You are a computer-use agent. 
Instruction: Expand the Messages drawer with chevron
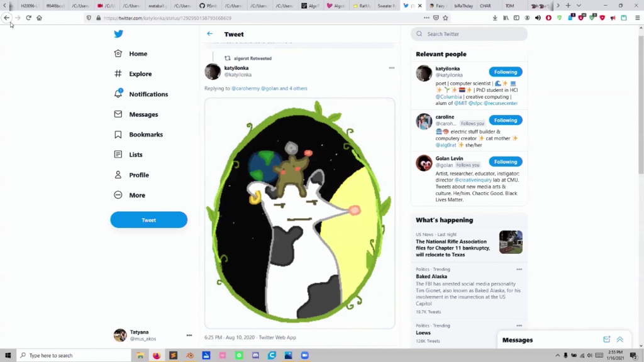(x=619, y=339)
